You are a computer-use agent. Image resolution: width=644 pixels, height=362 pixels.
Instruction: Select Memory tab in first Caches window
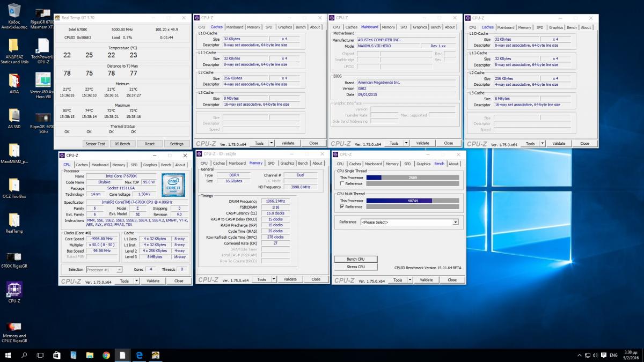pos(254,27)
